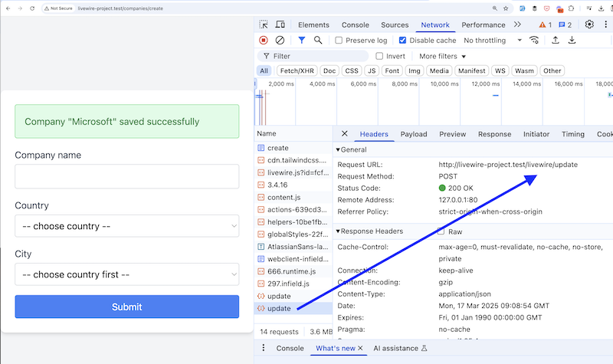
Task: Click the Submit button
Action: [127, 307]
